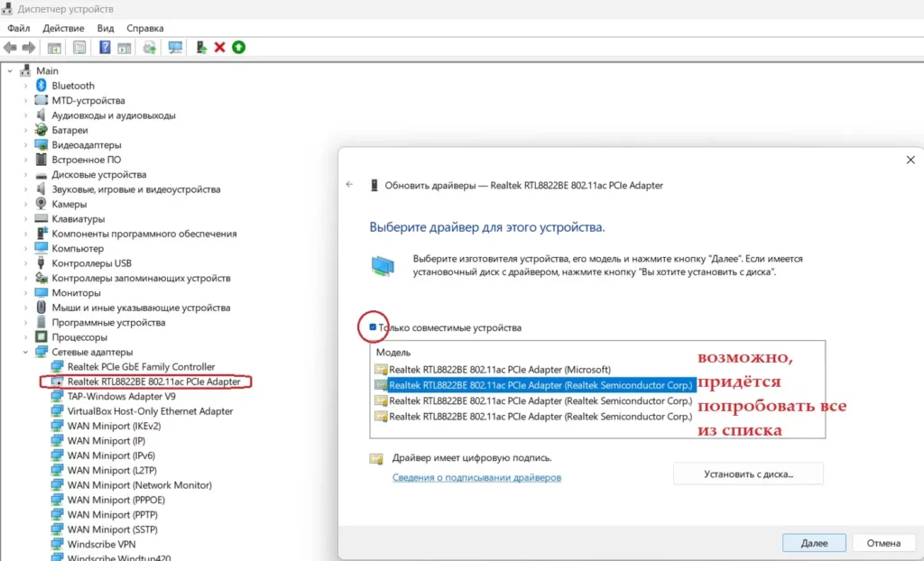924x561 pixels.
Task: Open the Действие menu
Action: tap(63, 28)
